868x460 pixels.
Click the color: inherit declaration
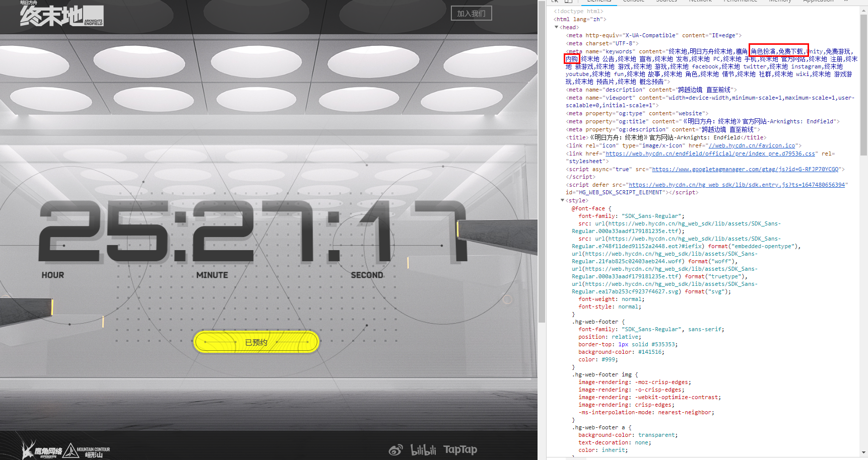603,450
